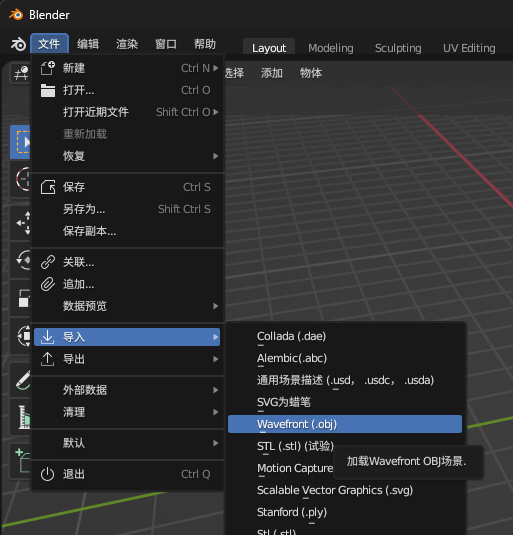Viewport: 513px width, 535px height.
Task: Expand the 打开近期文件 submenu
Action: [127, 112]
